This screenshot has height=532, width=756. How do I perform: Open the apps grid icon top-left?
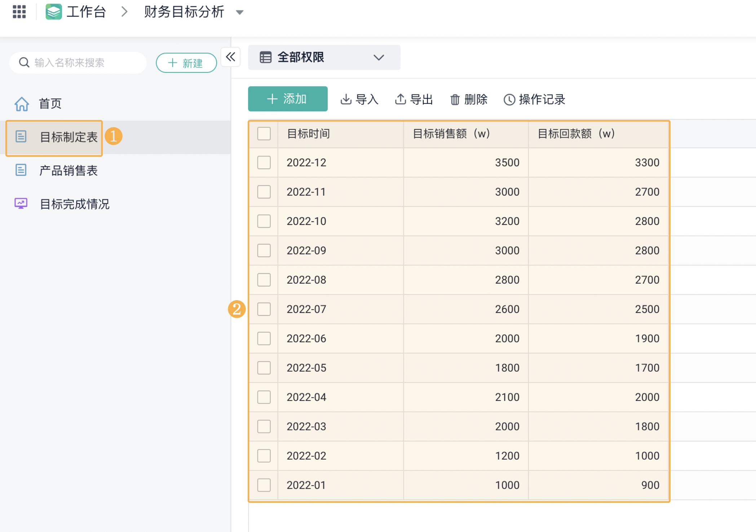(20, 12)
